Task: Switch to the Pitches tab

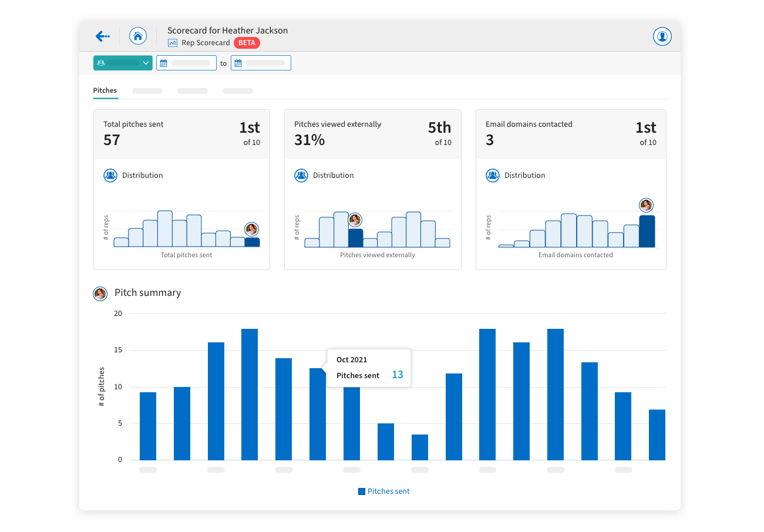Action: pos(105,90)
